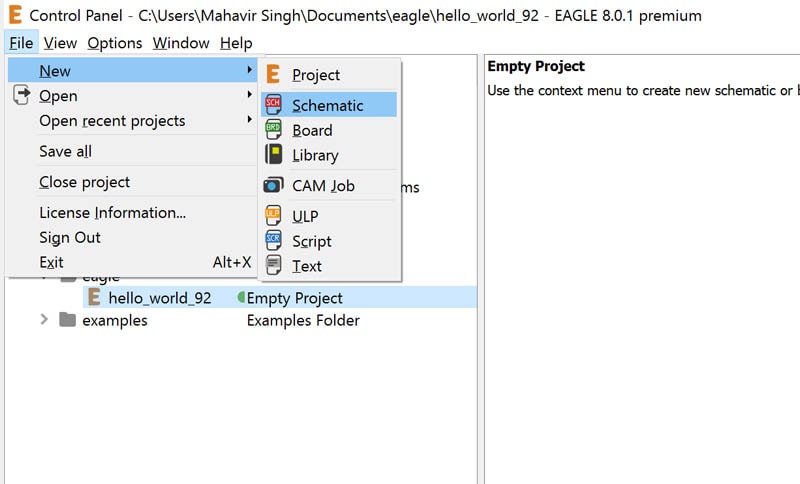Click the orange ULP icon
The width and height of the screenshot is (800, 484).
pos(273,215)
